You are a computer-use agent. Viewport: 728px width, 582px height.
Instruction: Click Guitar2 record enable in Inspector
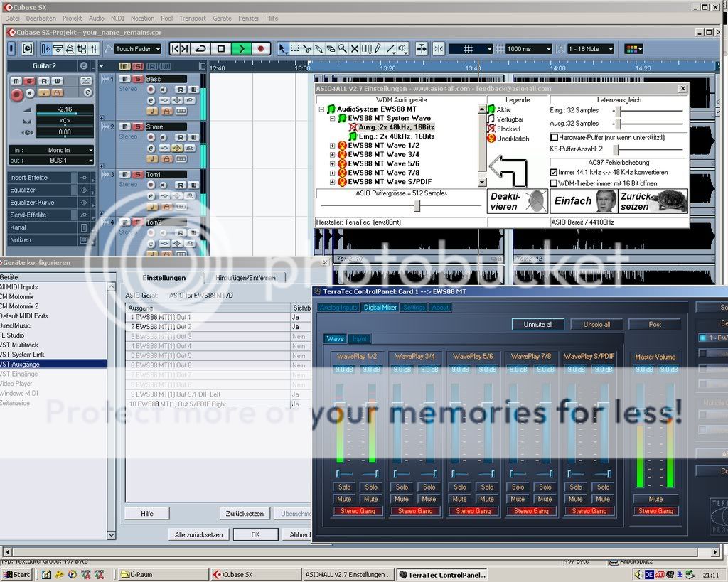tap(17, 95)
